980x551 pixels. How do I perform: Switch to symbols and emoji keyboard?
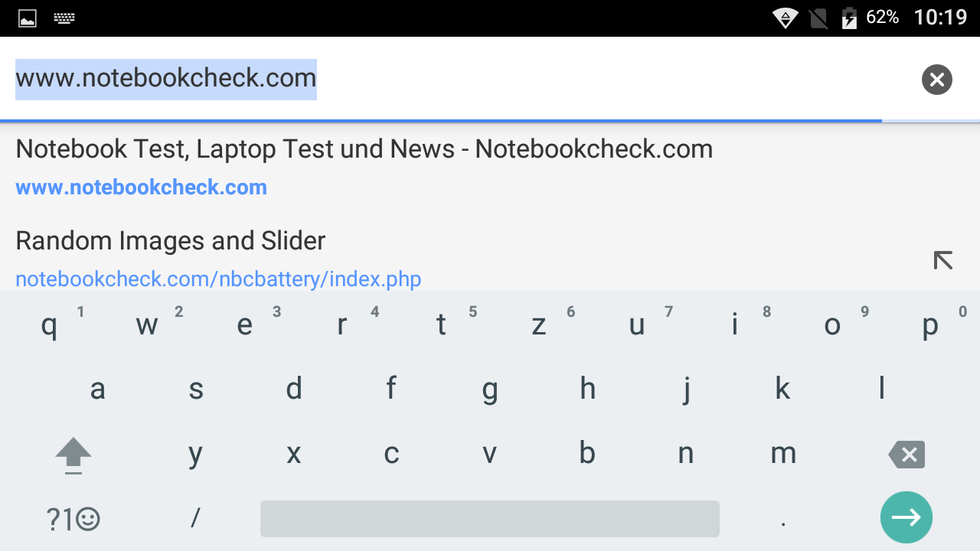point(73,520)
